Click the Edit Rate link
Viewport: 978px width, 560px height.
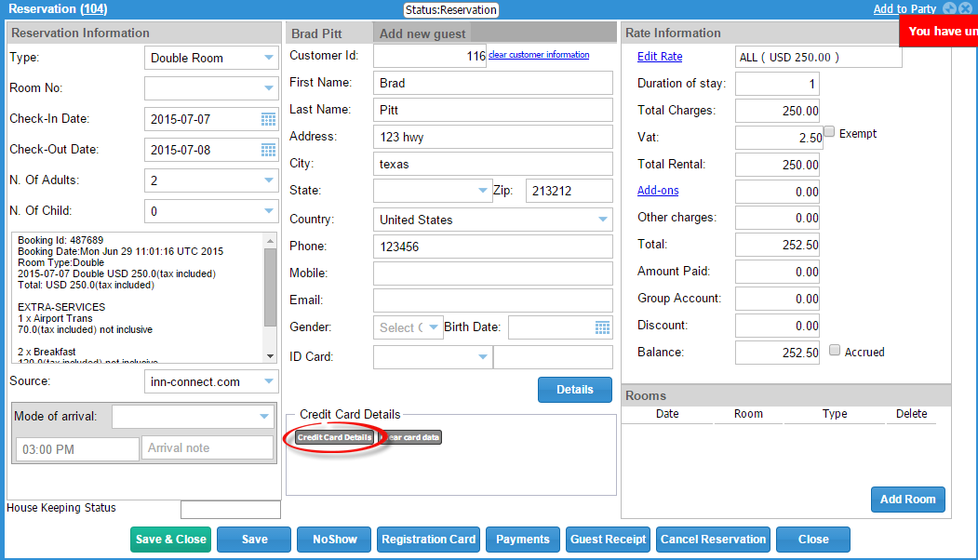click(660, 57)
